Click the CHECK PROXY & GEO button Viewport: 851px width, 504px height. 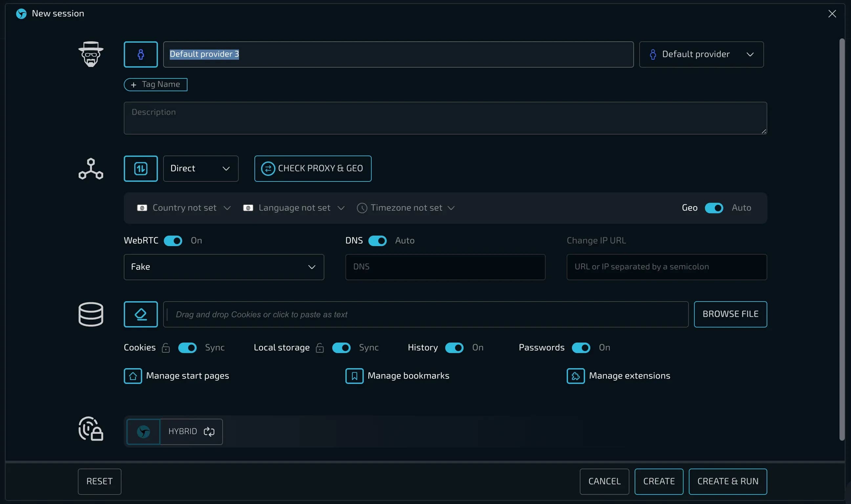coord(313,168)
